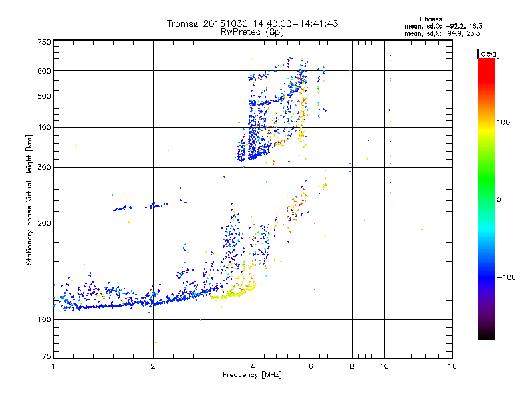Click the 'Frequency [MHz]' axis label

tap(252, 375)
